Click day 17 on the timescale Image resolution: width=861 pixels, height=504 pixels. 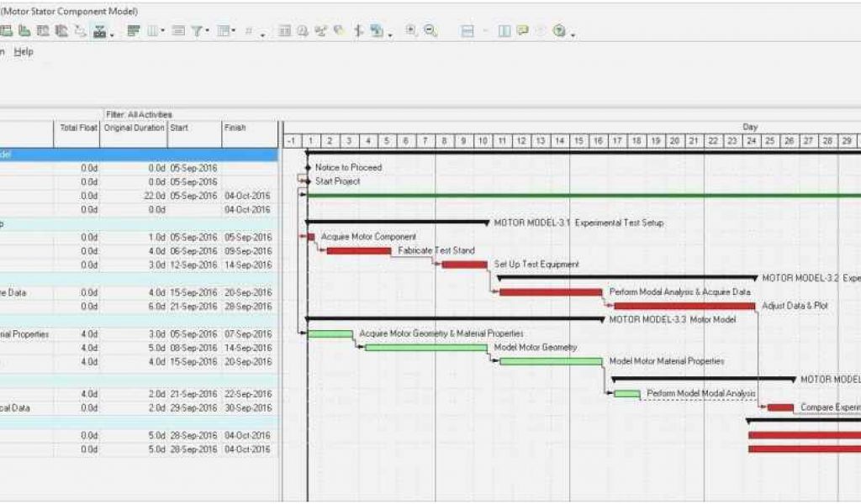tap(616, 140)
